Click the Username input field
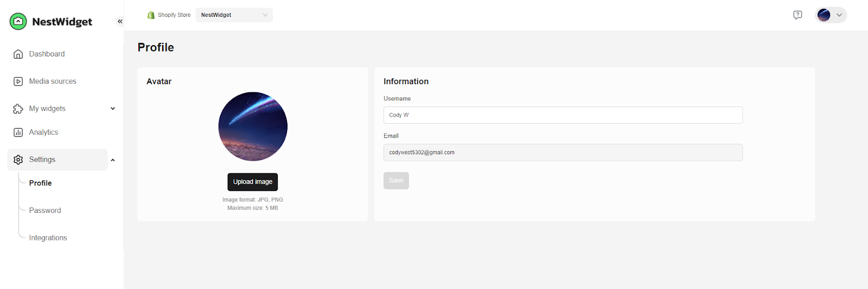This screenshot has width=868, height=289. [563, 115]
